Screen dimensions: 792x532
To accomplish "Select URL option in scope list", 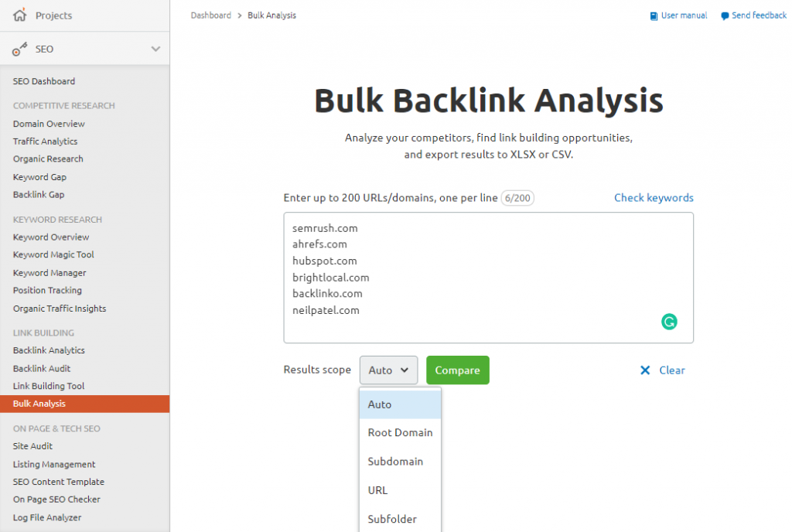I will pos(400,490).
